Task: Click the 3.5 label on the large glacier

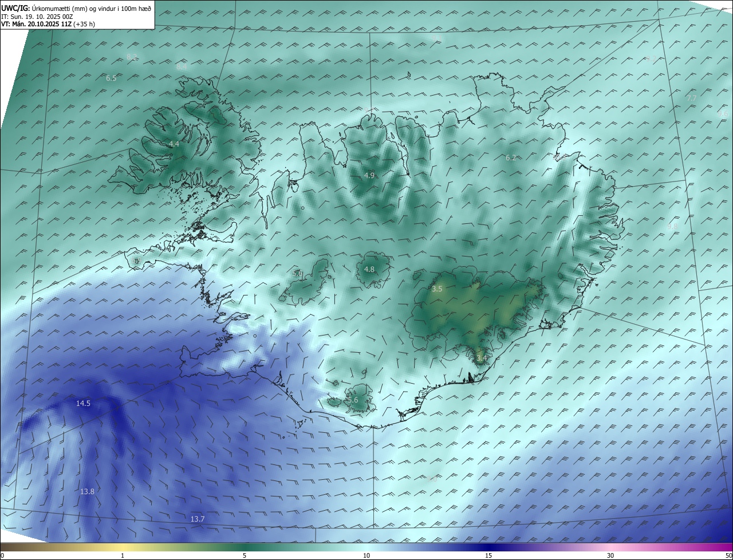Action: [x=437, y=289]
